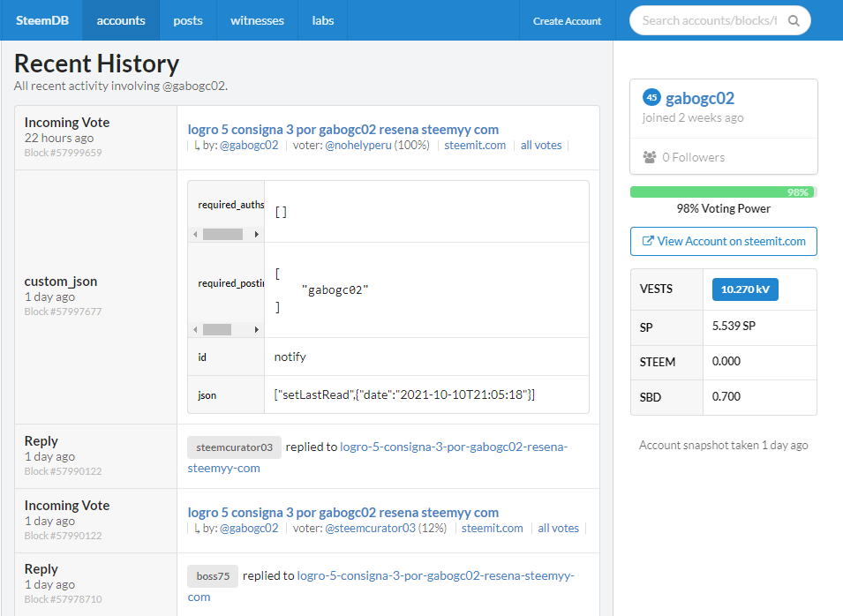The image size is (843, 616).
Task: Open post title link voted by steemcurator03
Action: [343, 513]
